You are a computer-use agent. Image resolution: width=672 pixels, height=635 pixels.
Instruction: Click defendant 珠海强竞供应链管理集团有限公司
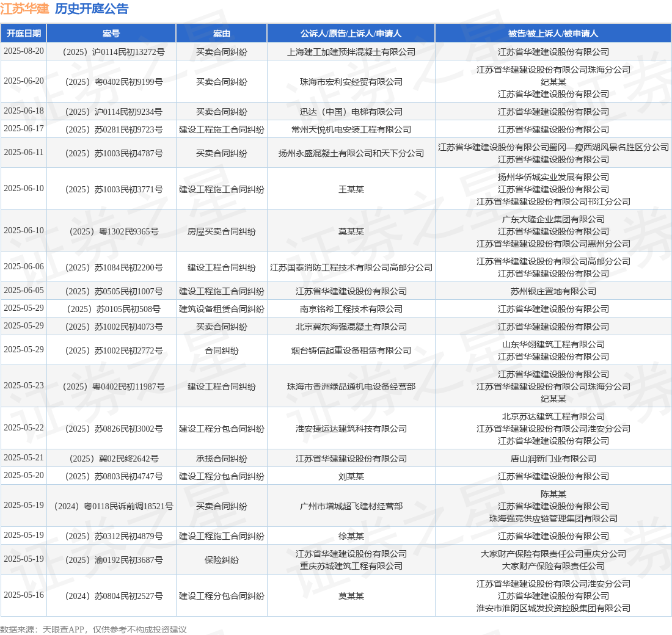click(x=553, y=518)
